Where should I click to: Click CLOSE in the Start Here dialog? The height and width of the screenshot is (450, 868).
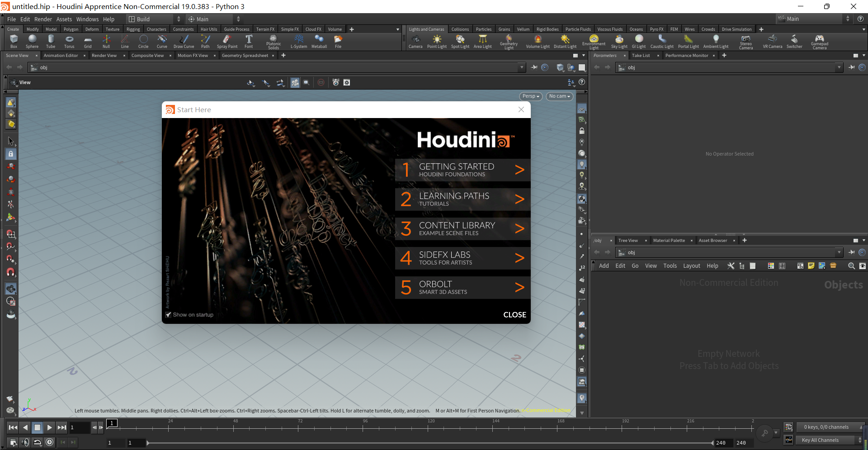(x=514, y=315)
